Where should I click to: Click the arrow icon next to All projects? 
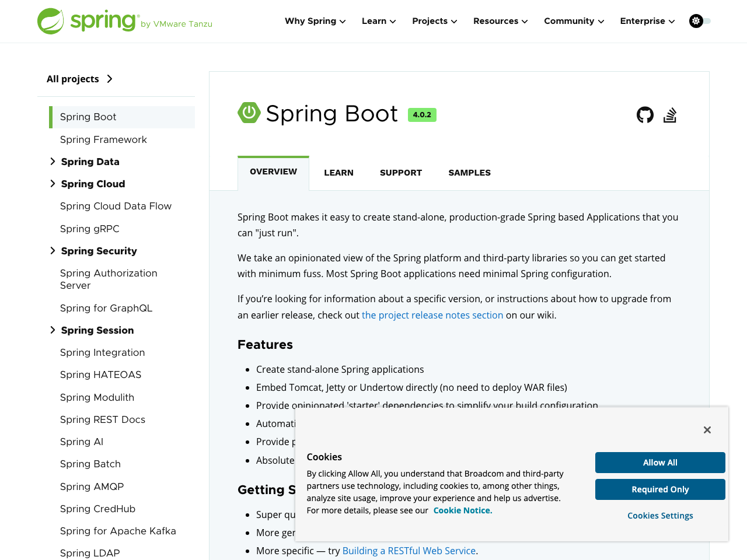110,78
